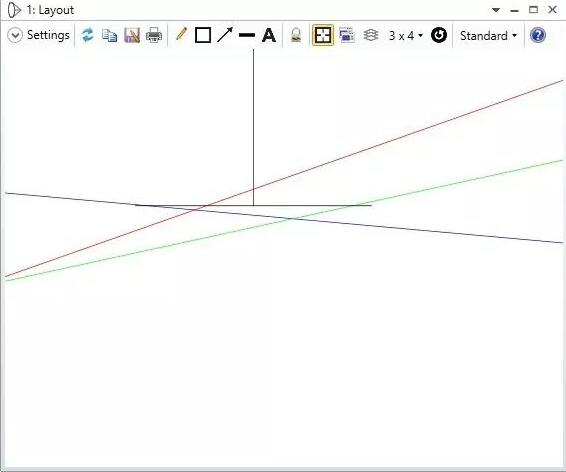Screen dimensions: 566x472
Task: Select the text annotation A tool
Action: click(269, 35)
